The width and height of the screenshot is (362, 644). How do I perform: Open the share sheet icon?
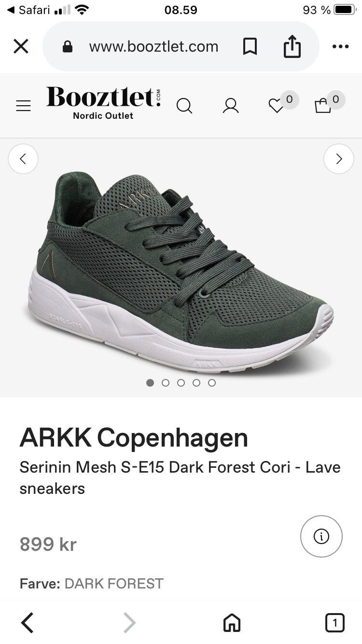tap(292, 46)
